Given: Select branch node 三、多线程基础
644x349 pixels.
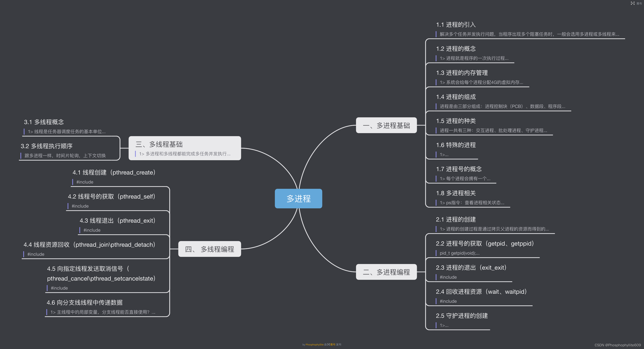Looking at the screenshot, I should pyautogui.click(x=185, y=148).
